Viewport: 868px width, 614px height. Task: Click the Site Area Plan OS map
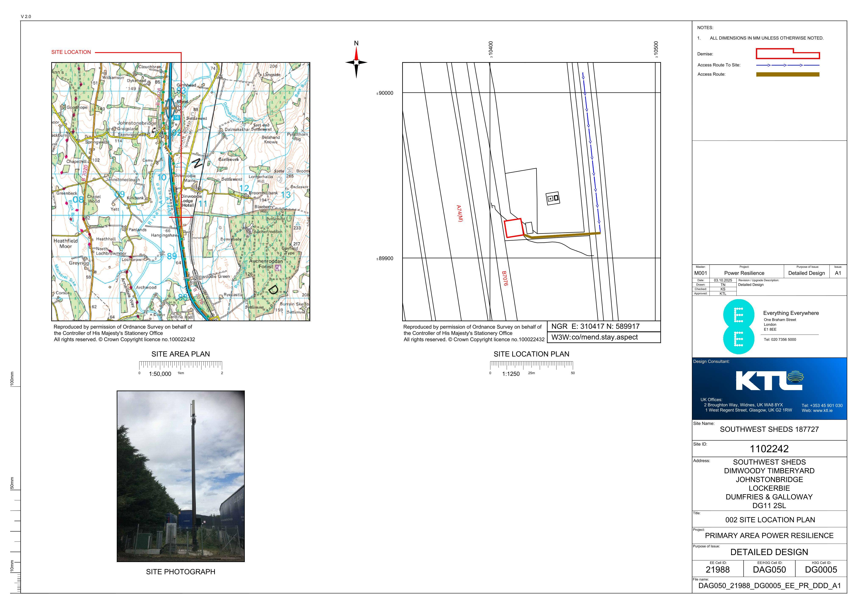[x=181, y=192]
